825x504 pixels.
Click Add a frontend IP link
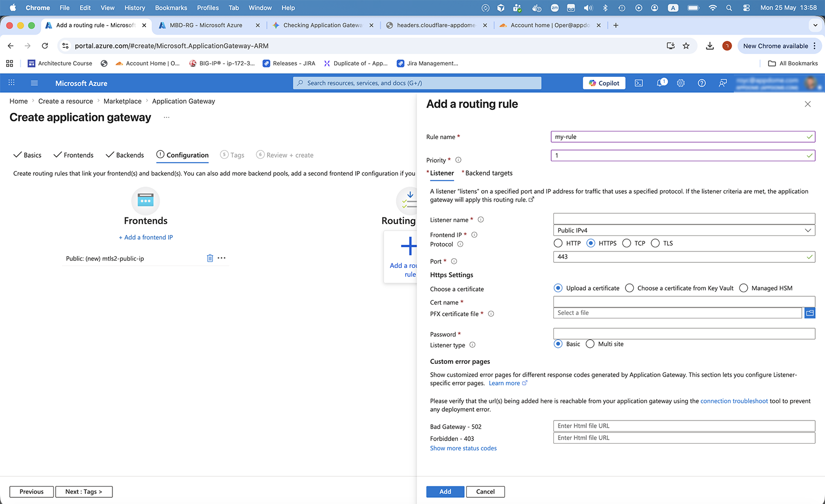coord(146,238)
